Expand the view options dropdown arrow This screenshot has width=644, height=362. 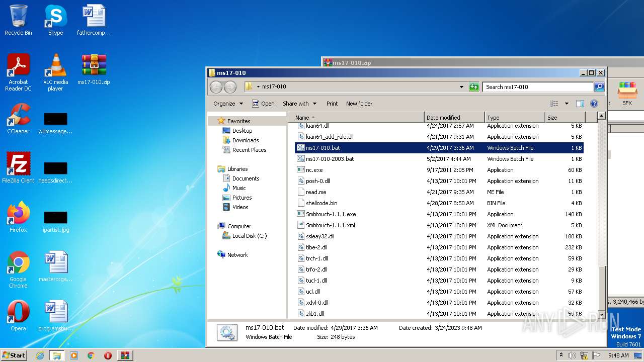tap(567, 104)
